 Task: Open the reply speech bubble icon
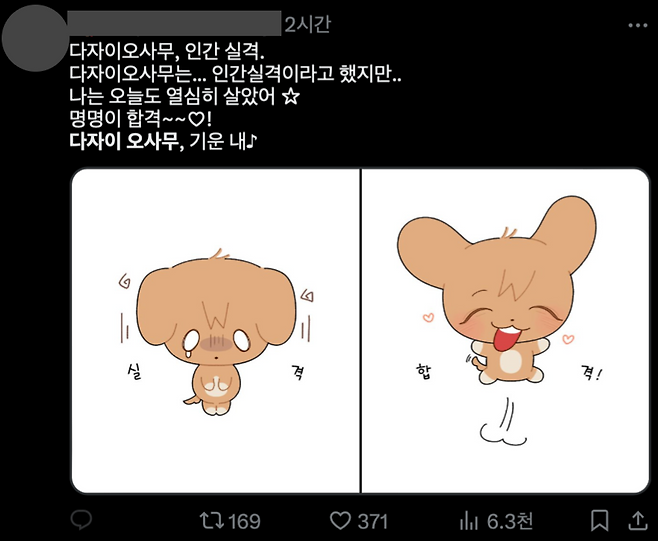tap(81, 520)
